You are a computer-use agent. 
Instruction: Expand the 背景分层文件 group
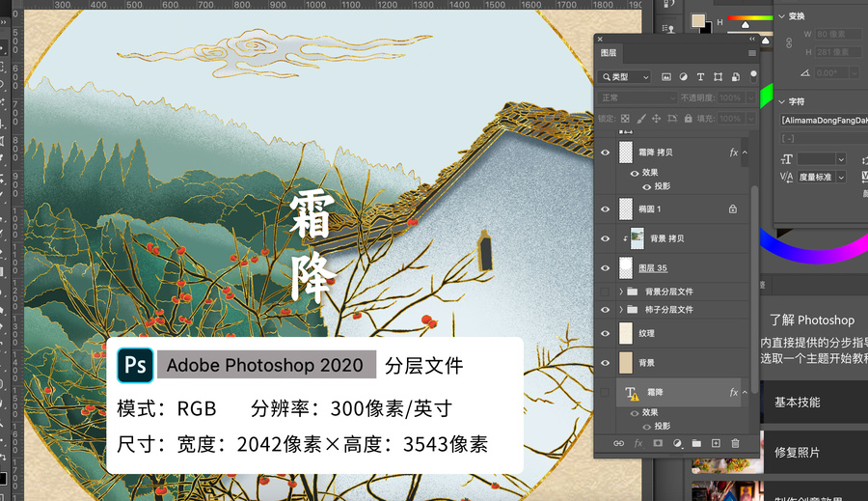click(x=621, y=292)
